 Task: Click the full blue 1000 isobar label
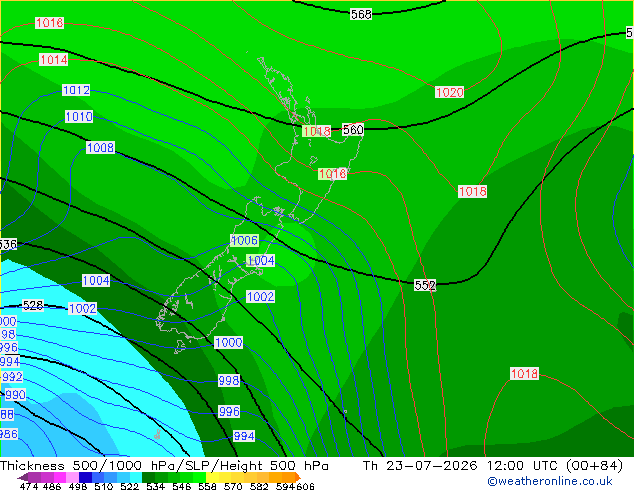click(228, 342)
